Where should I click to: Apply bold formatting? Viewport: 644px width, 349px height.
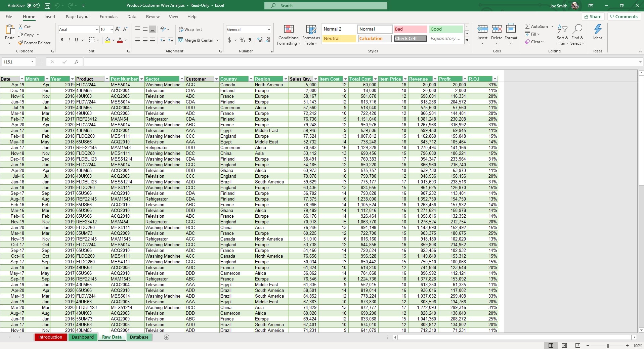click(61, 40)
